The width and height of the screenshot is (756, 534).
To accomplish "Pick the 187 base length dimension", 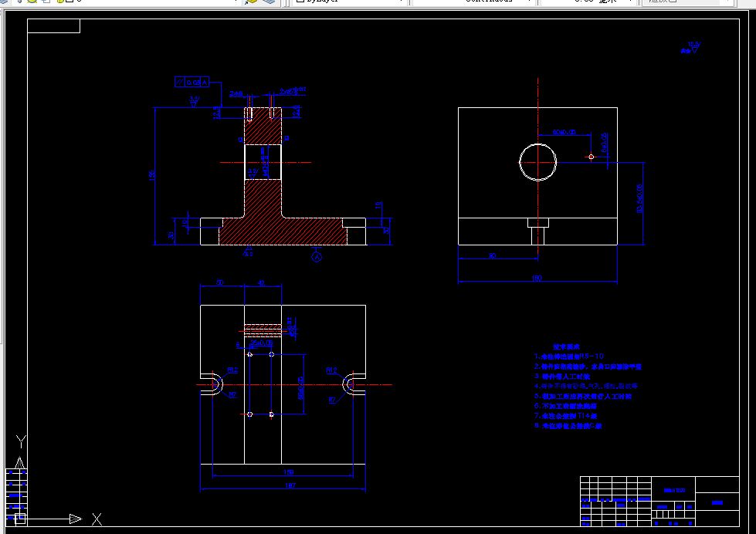I will pyautogui.click(x=290, y=485).
